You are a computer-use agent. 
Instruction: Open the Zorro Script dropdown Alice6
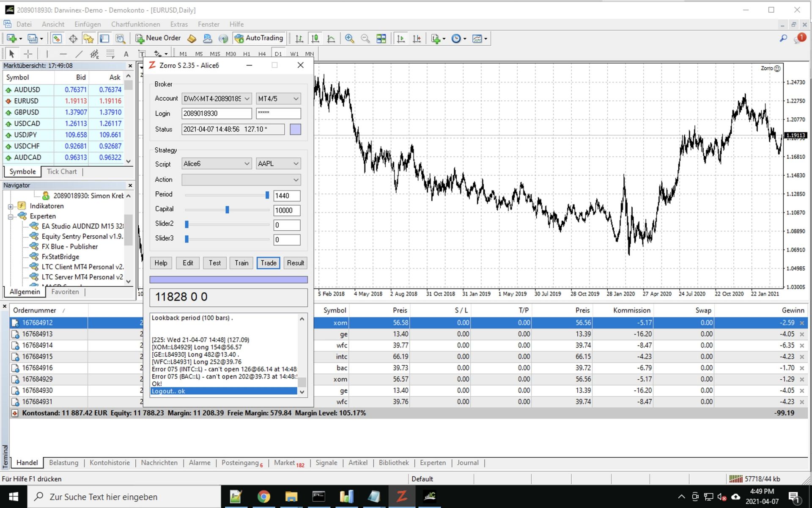coord(216,163)
